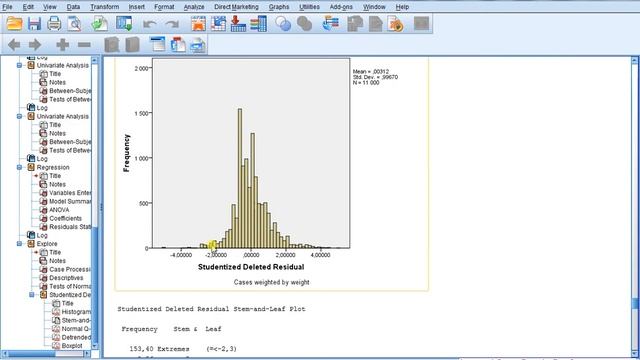640x360 pixels.
Task: Select the Explore item in the outline
Action: pos(47,244)
